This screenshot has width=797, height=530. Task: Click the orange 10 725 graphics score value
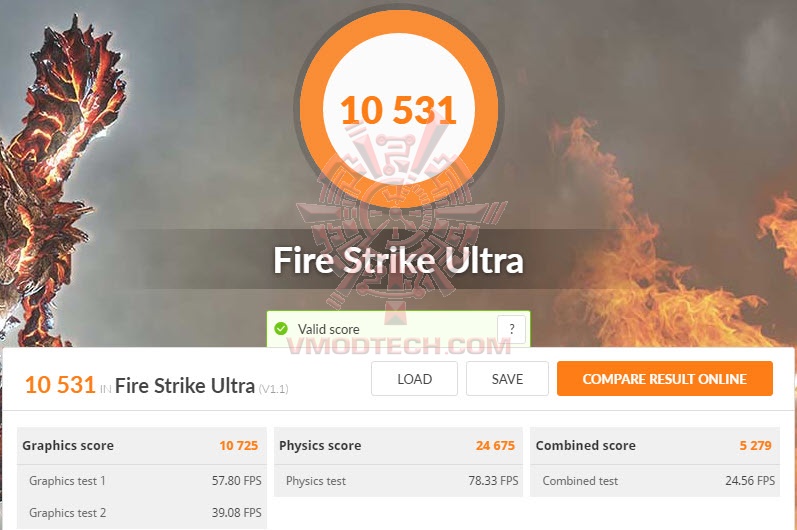238,446
